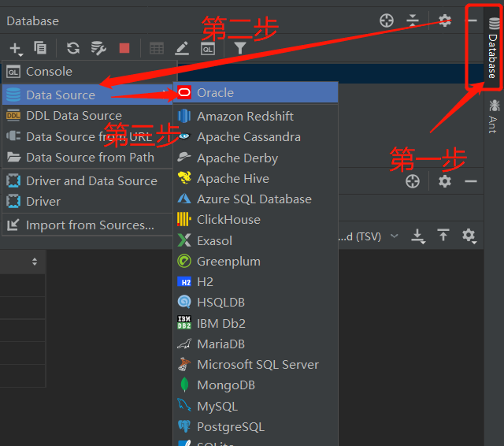
Task: Select the Driver menu entry
Action: [x=87, y=202]
